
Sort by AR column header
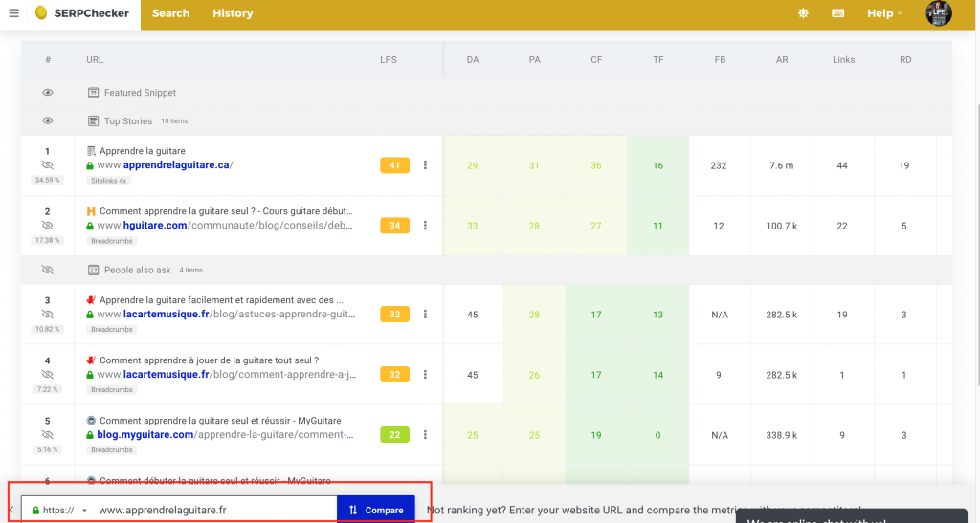click(x=782, y=60)
